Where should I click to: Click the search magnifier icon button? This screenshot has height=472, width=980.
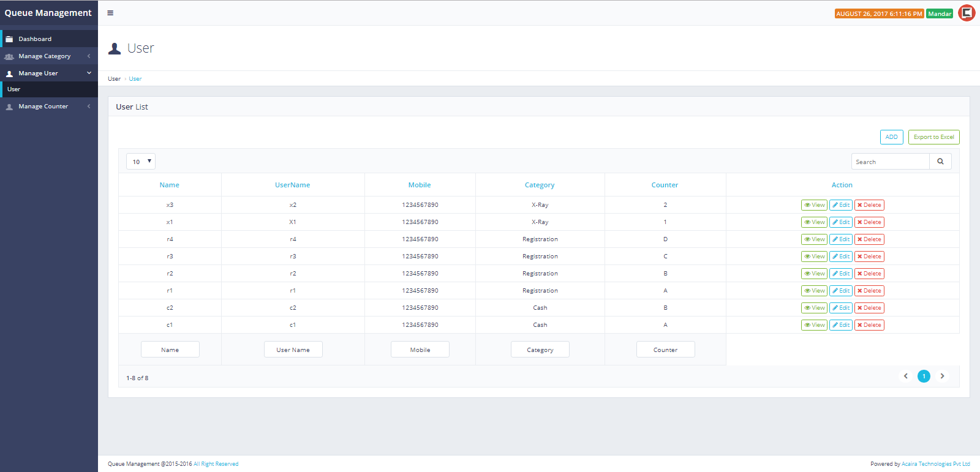(940, 162)
